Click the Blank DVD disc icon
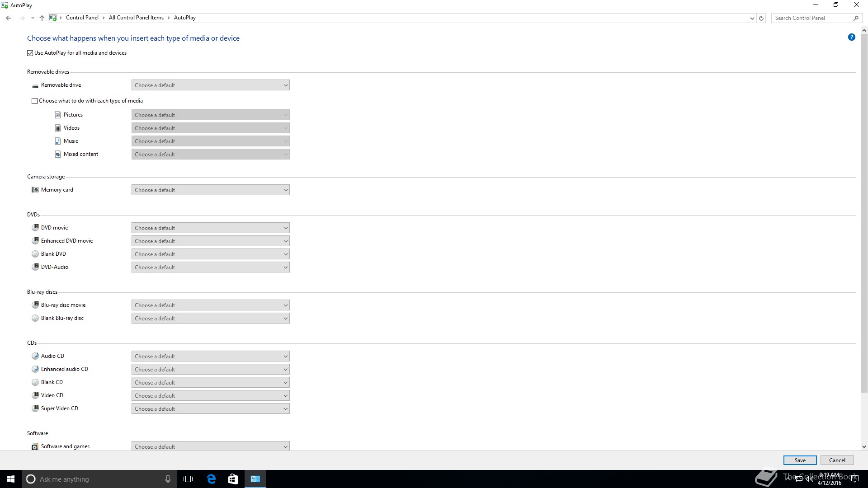 [x=35, y=254]
